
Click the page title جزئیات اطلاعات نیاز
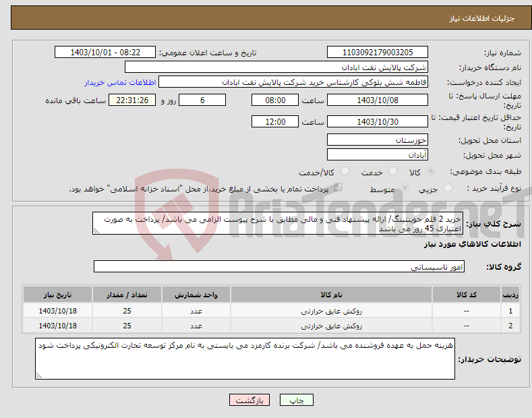click(x=482, y=18)
